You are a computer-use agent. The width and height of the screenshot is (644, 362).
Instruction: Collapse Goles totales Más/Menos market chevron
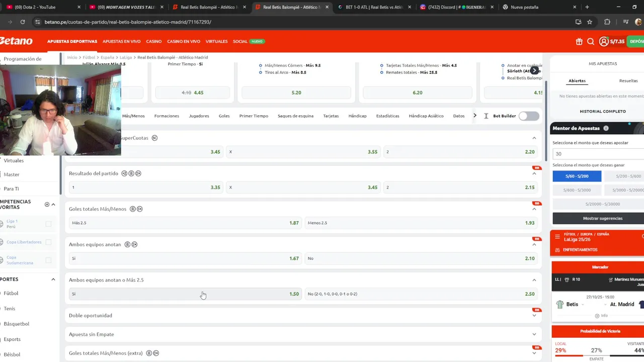click(x=534, y=209)
